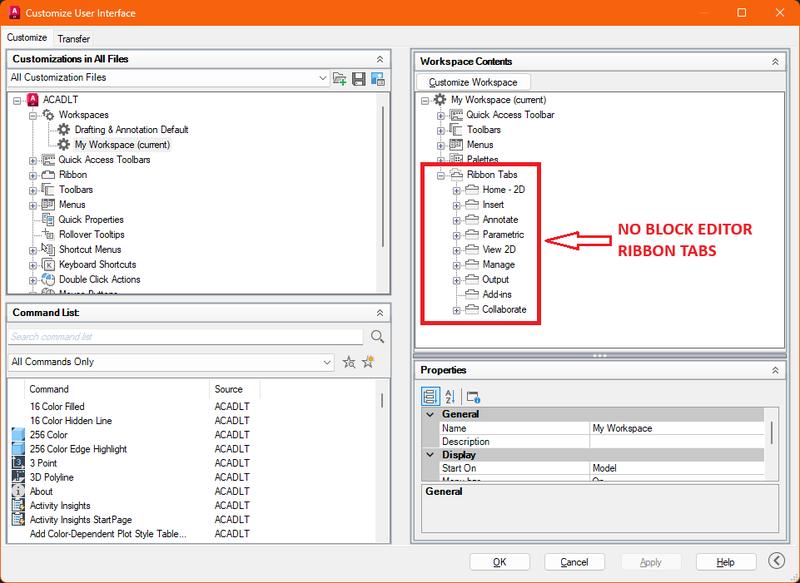Expand the Collaborate ribbon tab node
This screenshot has height=583, width=800.
[456, 311]
